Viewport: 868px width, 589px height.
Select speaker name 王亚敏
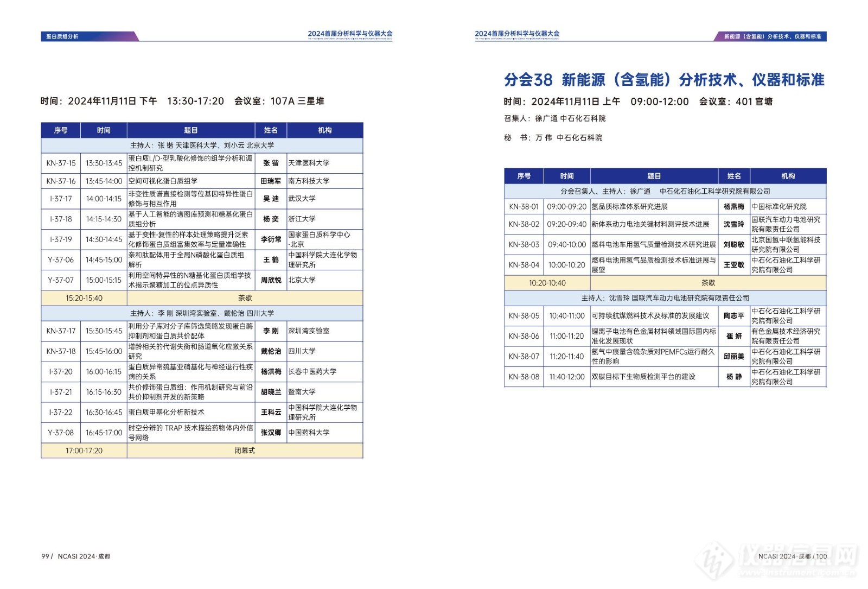pos(734,265)
